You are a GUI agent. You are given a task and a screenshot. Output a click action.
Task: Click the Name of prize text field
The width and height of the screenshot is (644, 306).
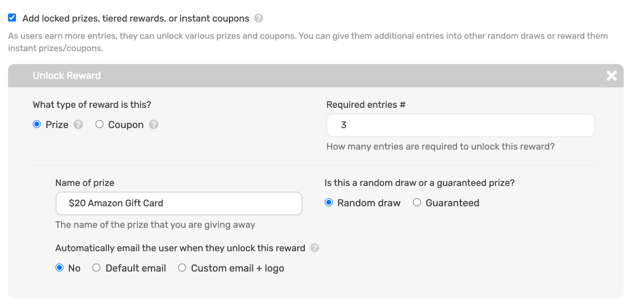pyautogui.click(x=179, y=203)
